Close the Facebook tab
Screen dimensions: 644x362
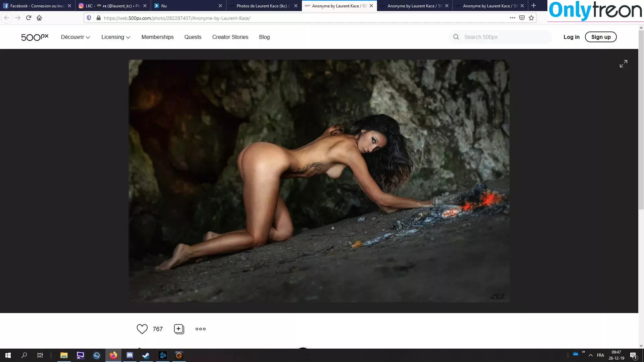point(69,6)
